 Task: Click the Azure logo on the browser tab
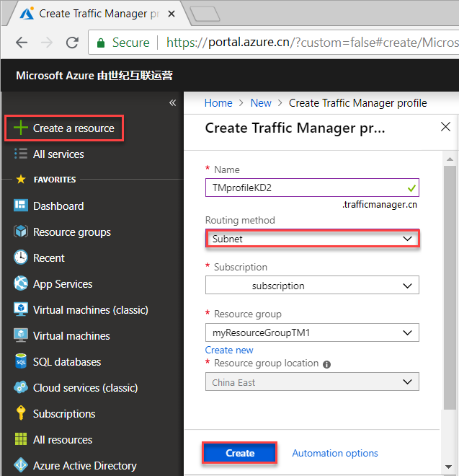[27, 14]
